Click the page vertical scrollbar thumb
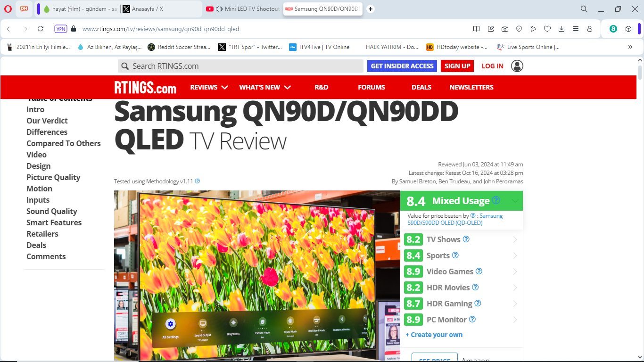 (640, 72)
